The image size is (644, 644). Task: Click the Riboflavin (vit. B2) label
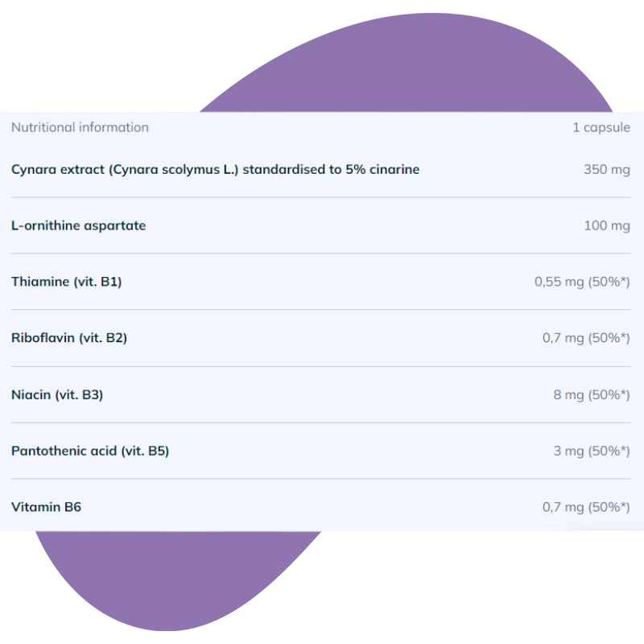(69, 338)
